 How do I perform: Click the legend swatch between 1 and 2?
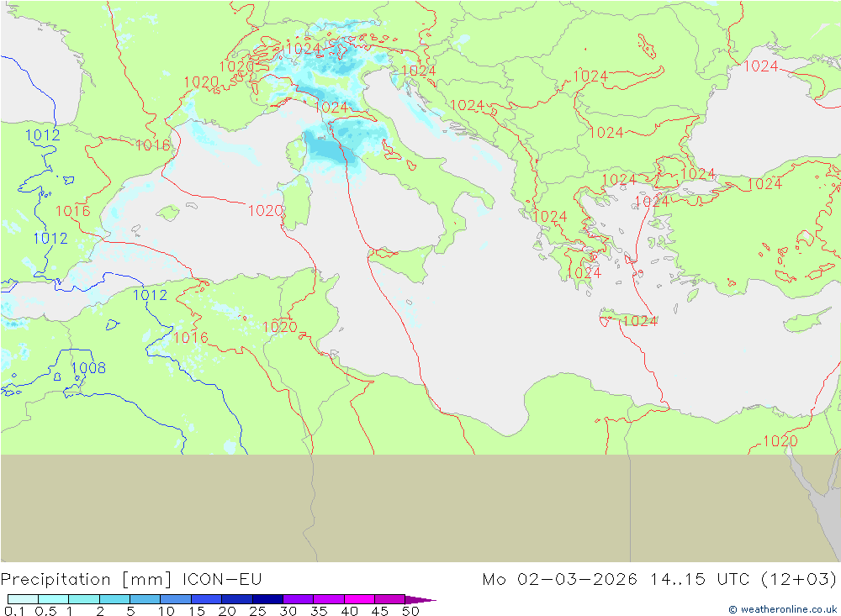pos(84,599)
